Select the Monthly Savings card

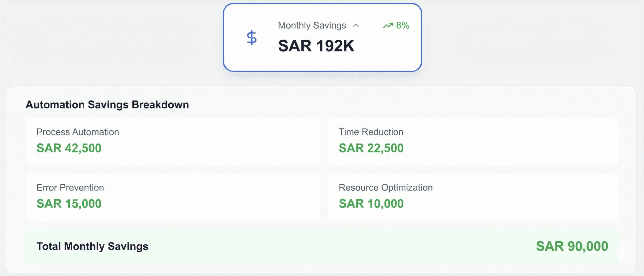[322, 61]
